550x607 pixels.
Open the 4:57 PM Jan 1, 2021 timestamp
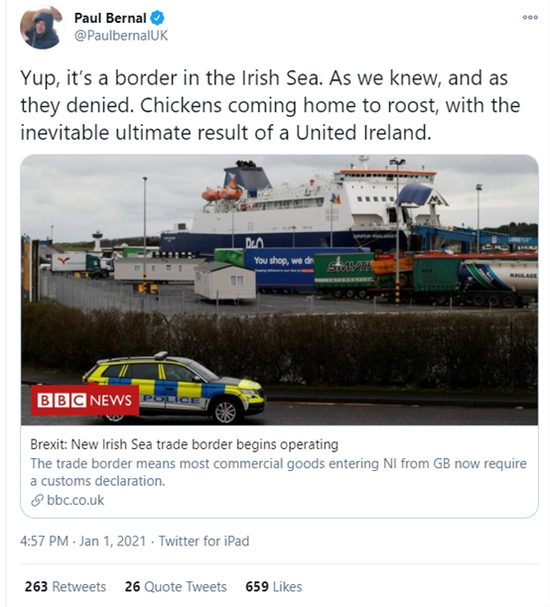tap(83, 541)
